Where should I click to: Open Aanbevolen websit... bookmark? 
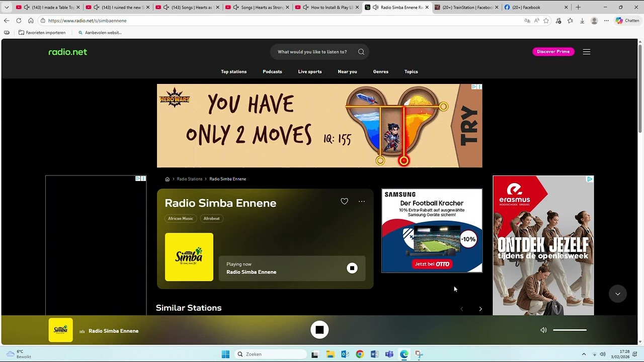(x=100, y=33)
